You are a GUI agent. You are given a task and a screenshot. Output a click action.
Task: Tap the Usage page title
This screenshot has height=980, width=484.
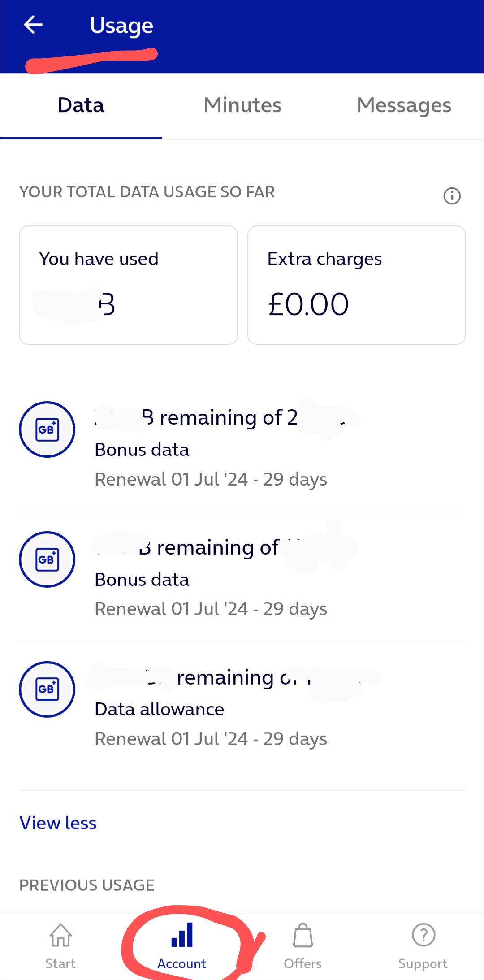point(121,26)
